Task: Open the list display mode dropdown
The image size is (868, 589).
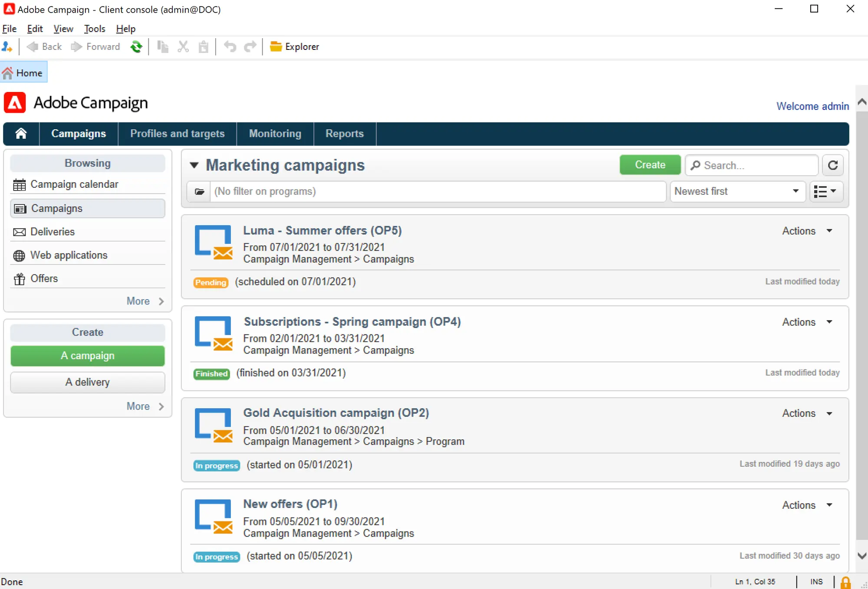Action: (826, 191)
